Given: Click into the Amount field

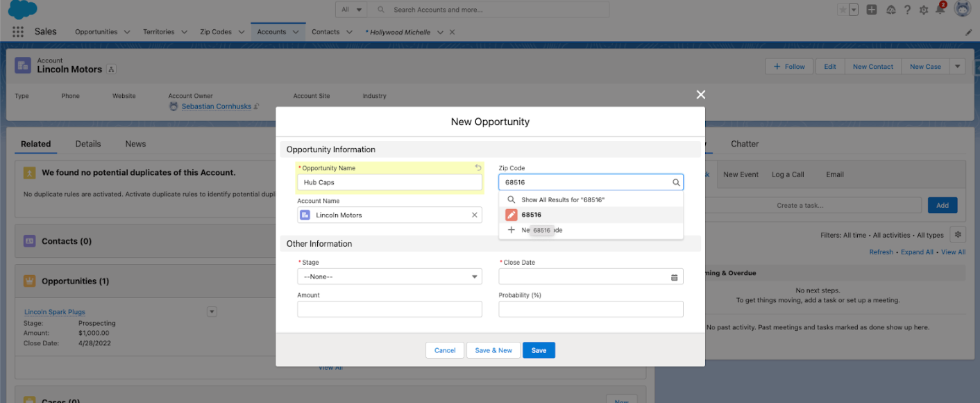Looking at the screenshot, I should point(389,309).
